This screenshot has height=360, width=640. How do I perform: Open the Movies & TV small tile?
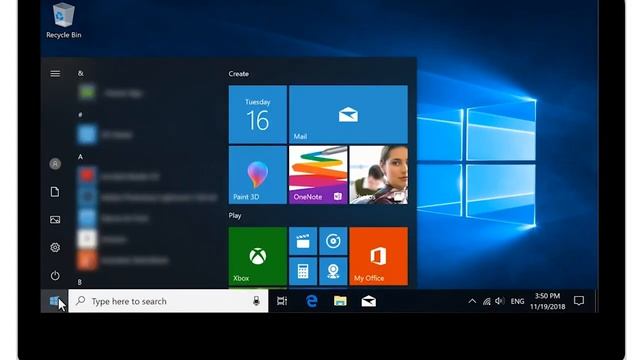click(x=303, y=241)
